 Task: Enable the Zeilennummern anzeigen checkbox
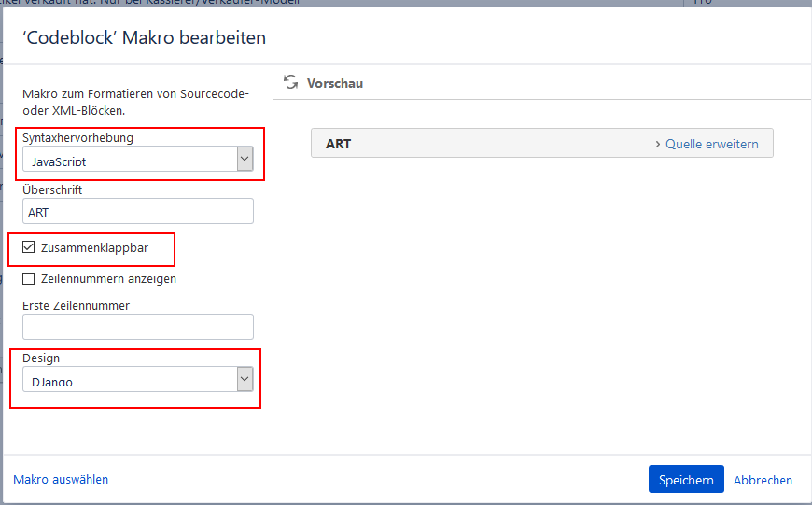pos(29,278)
